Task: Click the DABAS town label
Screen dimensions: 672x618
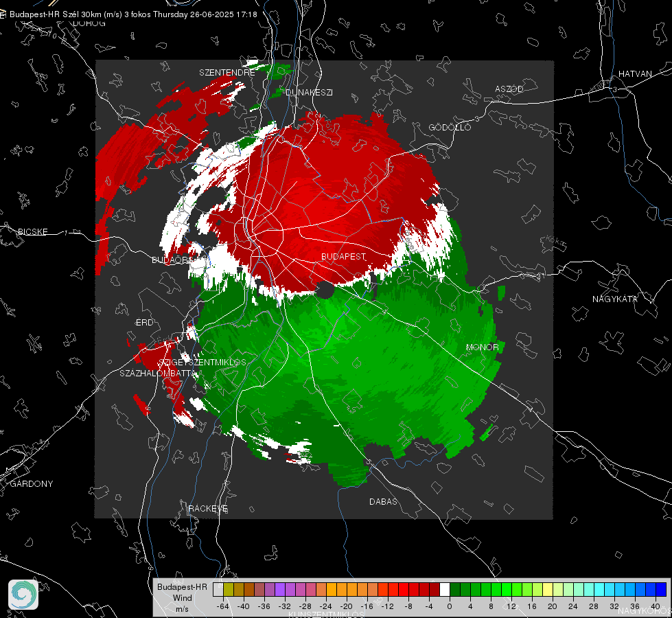Action: (384, 502)
